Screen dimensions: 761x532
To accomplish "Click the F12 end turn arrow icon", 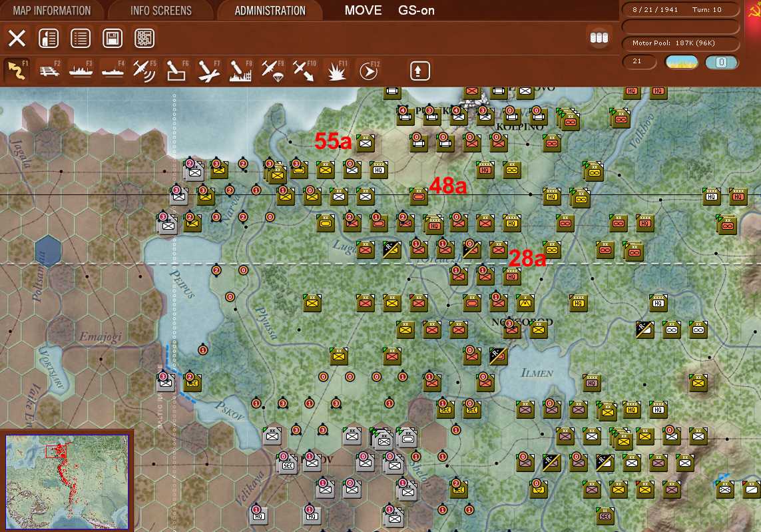I will [x=368, y=71].
